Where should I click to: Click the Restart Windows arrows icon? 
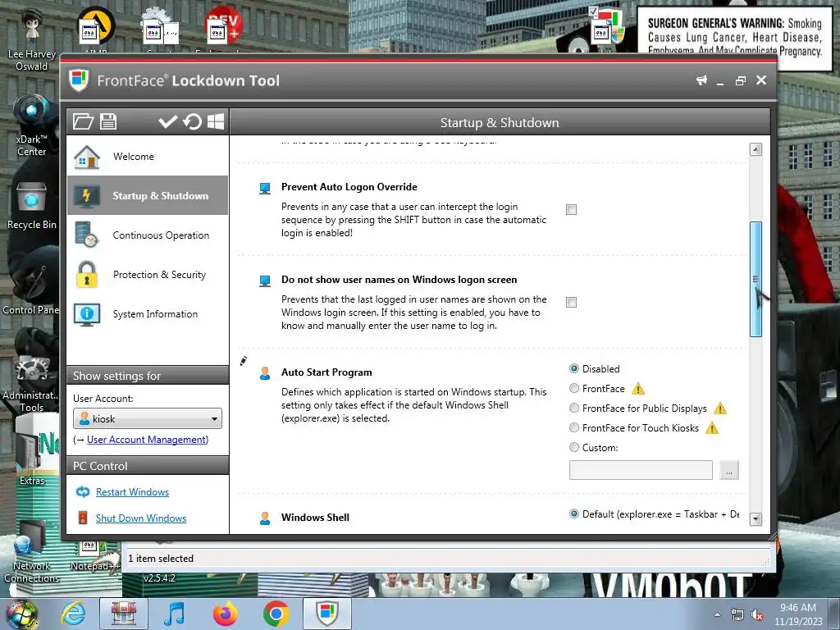click(83, 492)
